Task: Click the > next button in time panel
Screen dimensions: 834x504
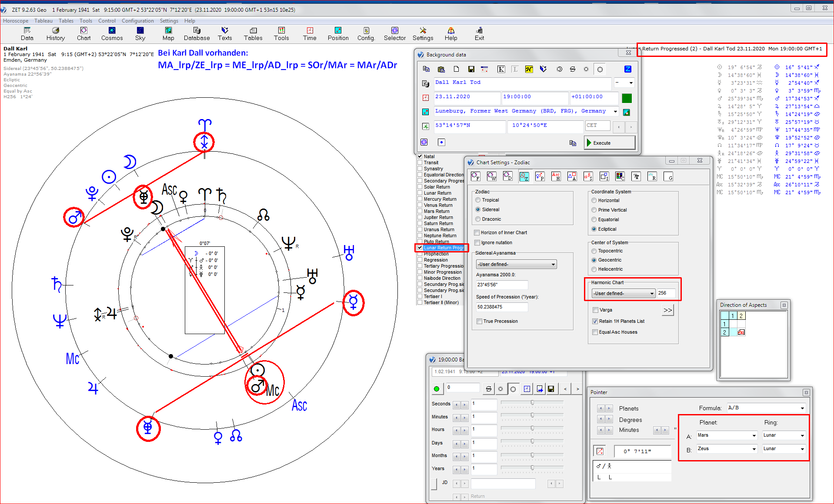Action: click(577, 389)
